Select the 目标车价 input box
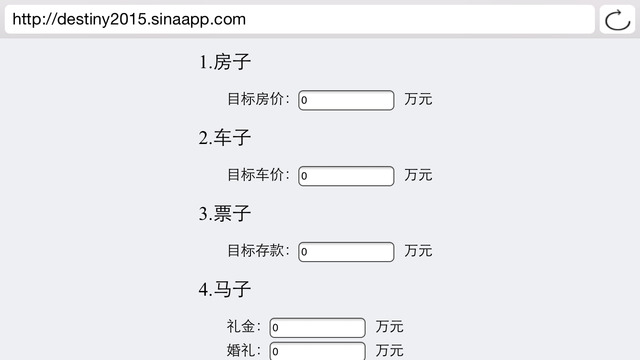 click(346, 176)
